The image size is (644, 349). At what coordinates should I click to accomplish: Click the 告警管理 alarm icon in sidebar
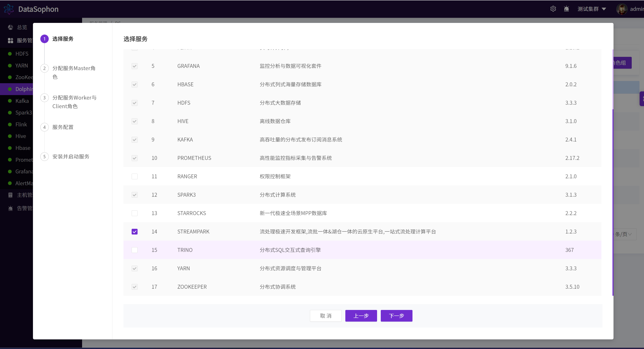point(10,208)
